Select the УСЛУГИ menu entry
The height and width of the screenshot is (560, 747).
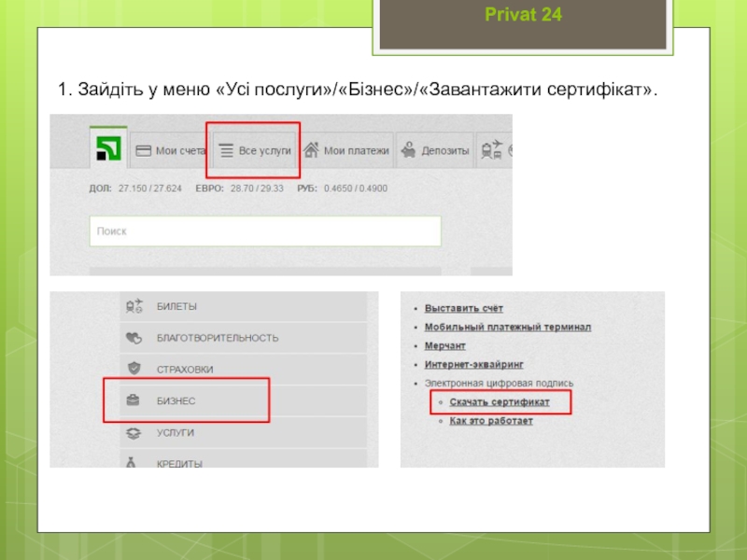coord(244,432)
